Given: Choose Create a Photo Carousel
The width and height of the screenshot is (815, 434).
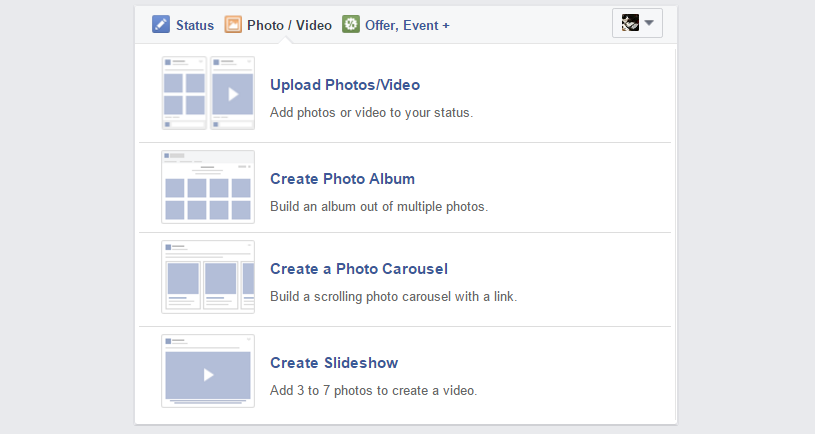Looking at the screenshot, I should (x=359, y=269).
